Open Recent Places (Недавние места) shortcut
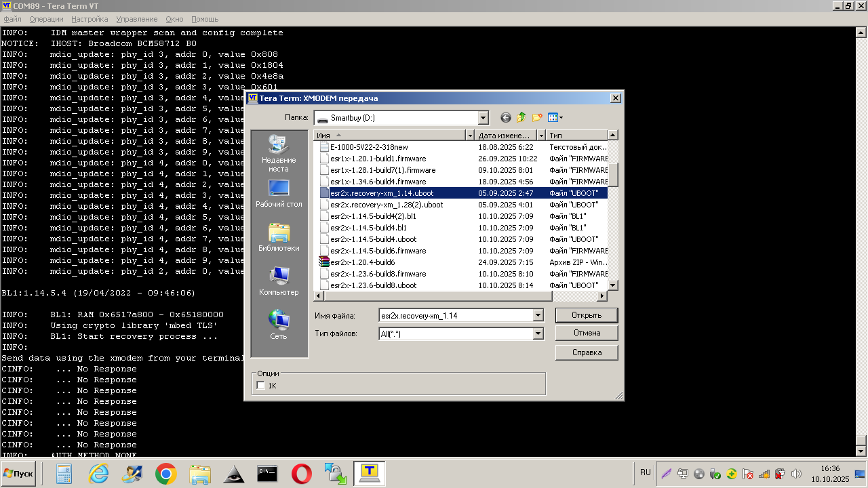This screenshot has width=868, height=488. (279, 153)
